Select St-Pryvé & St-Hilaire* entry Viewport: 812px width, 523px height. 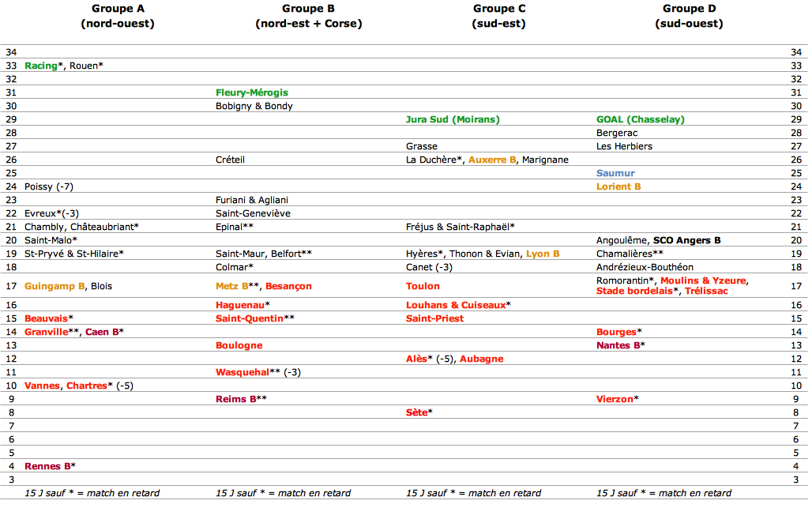[x=74, y=254]
